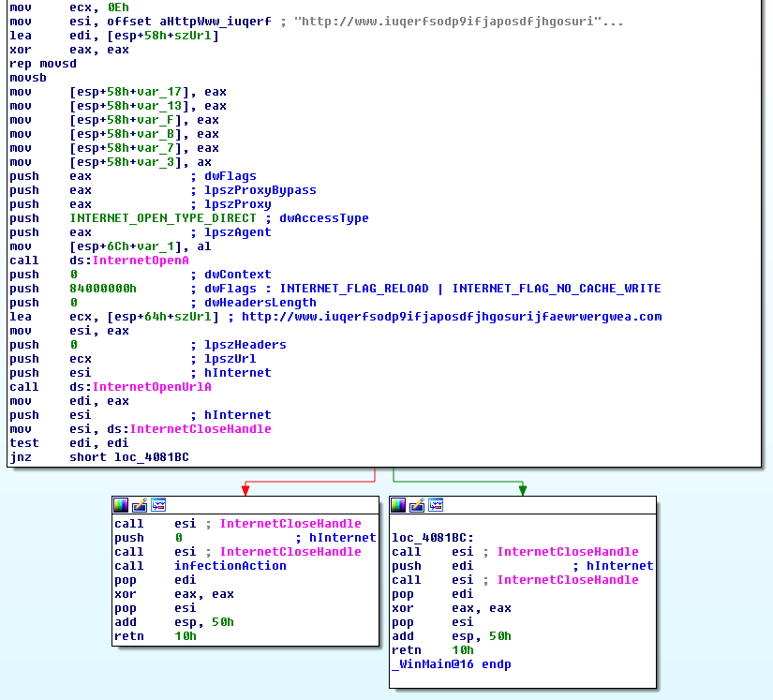Viewport: 773px width, 700px height.
Task: Click aHttpWww_iuqerf offset reference
Action: click(215, 22)
